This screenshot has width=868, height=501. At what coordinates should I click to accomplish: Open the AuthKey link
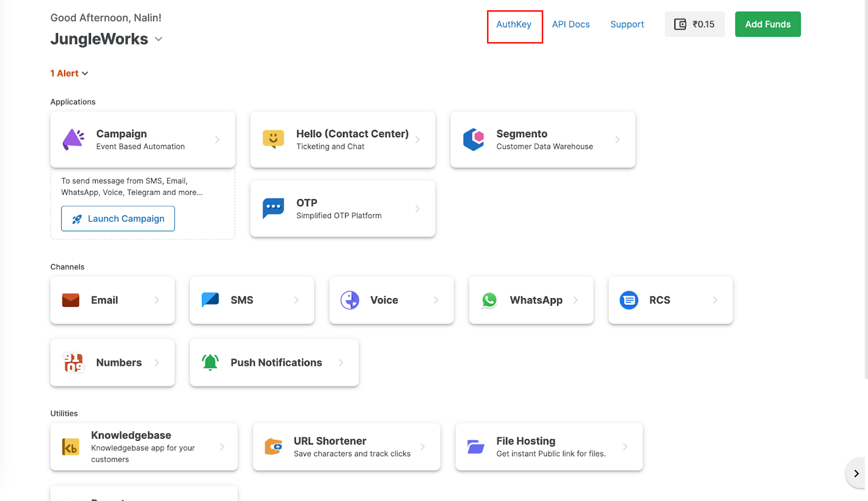(x=514, y=24)
